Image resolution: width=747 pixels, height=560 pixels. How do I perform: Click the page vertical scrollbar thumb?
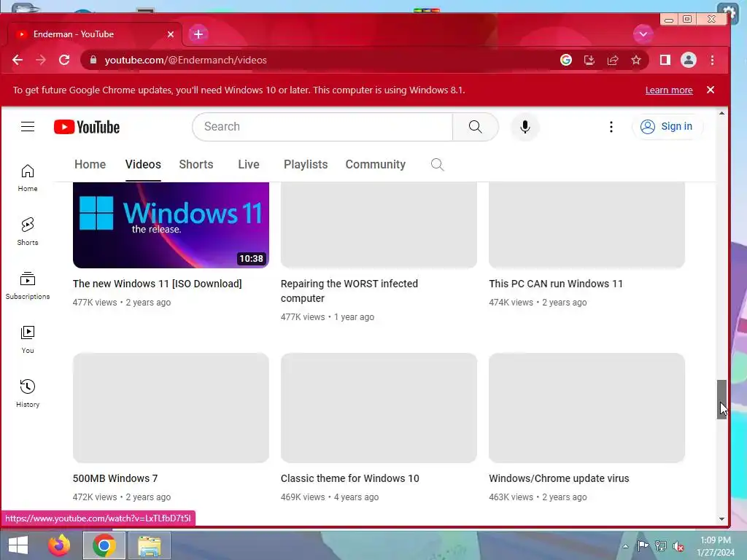[721, 399]
